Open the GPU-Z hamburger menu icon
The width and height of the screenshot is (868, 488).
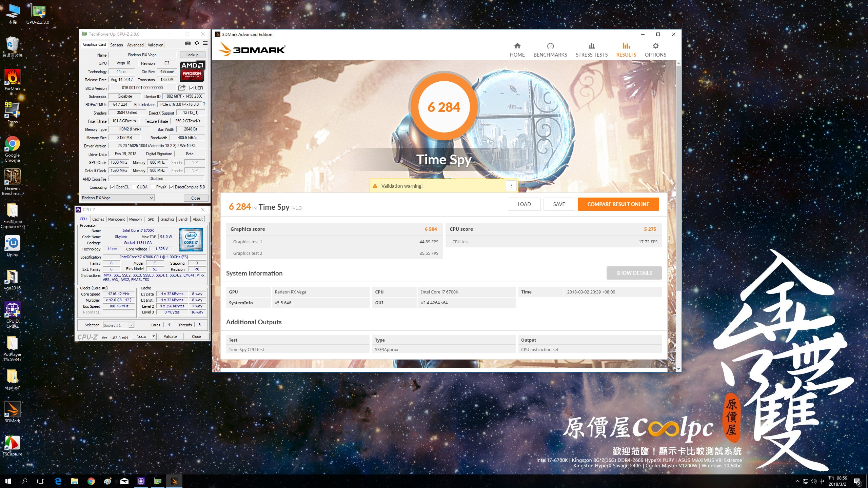205,43
